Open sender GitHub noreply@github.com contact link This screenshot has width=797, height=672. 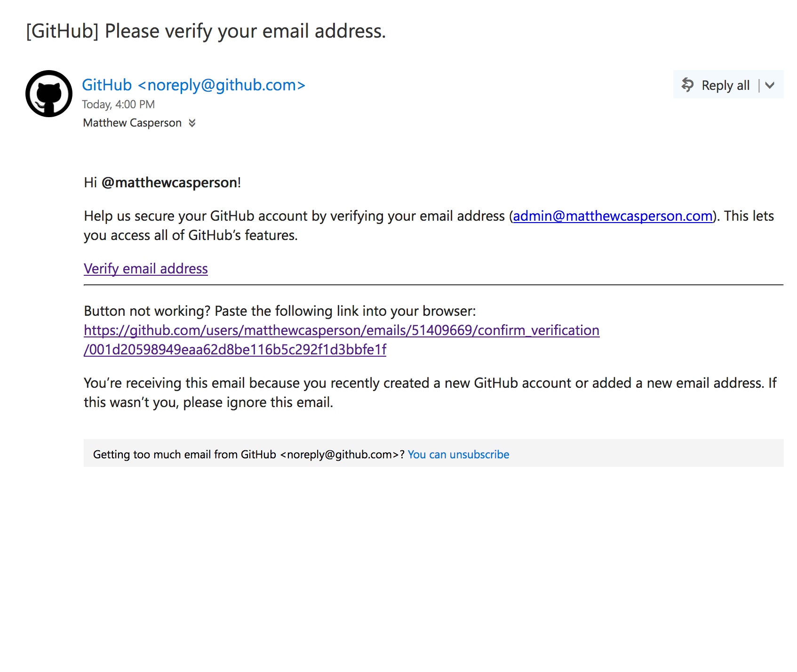click(x=193, y=85)
